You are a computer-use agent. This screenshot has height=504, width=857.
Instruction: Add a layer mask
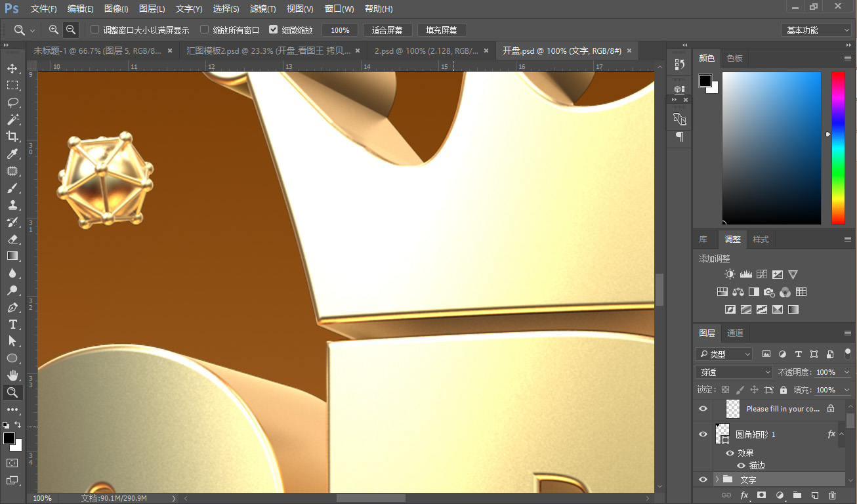pos(762,495)
